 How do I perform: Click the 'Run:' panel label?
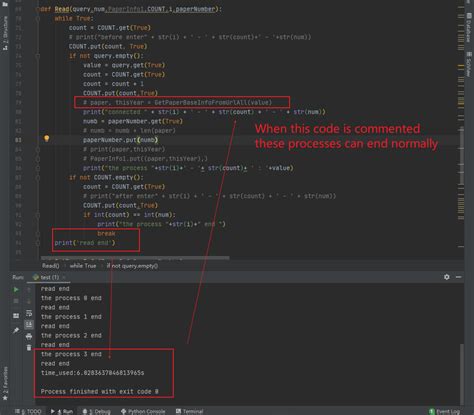pos(18,277)
